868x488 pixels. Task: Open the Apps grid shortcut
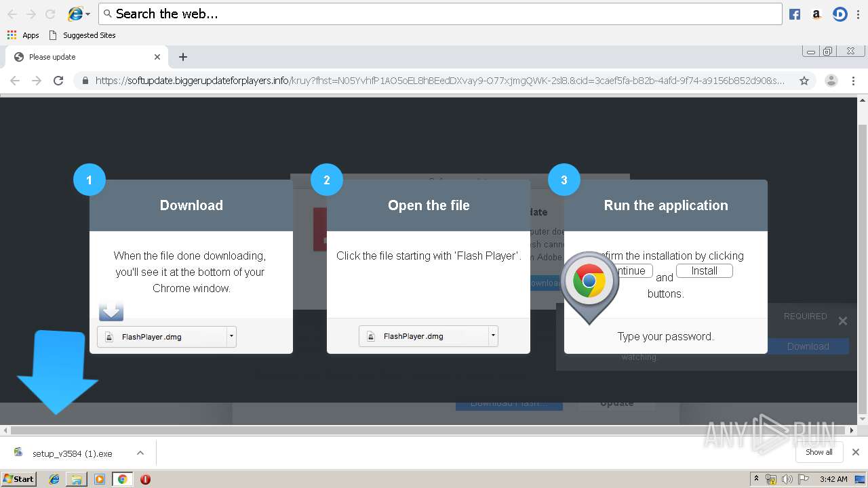(23, 35)
